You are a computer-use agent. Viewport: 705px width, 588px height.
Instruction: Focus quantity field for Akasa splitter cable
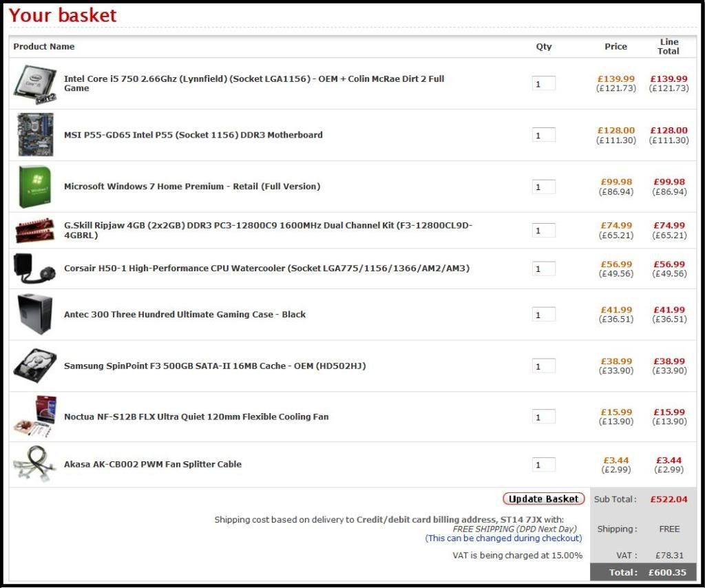pos(544,464)
